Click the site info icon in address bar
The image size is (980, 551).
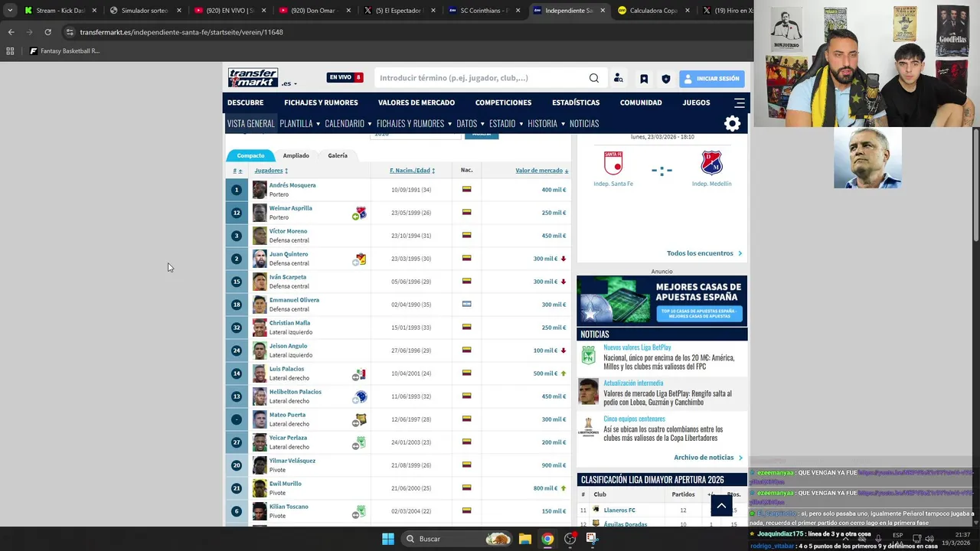70,32
